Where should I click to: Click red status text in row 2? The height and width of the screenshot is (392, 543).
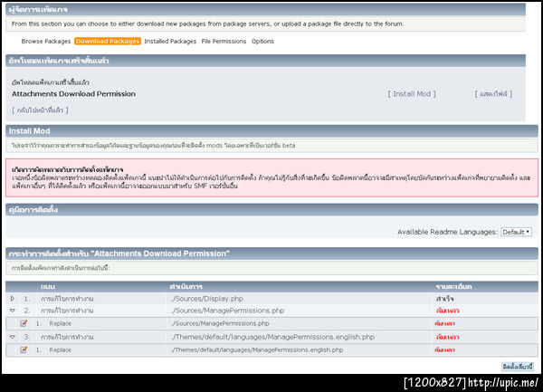[447, 311]
